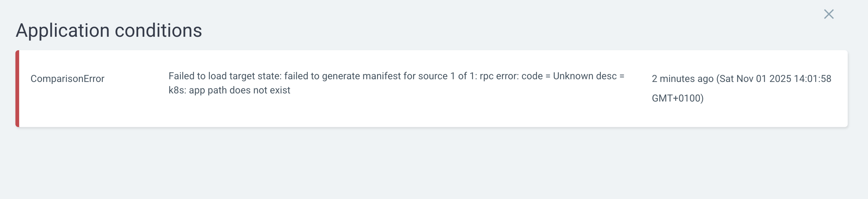Close the Application conditions panel
868x199 pixels.
(829, 14)
